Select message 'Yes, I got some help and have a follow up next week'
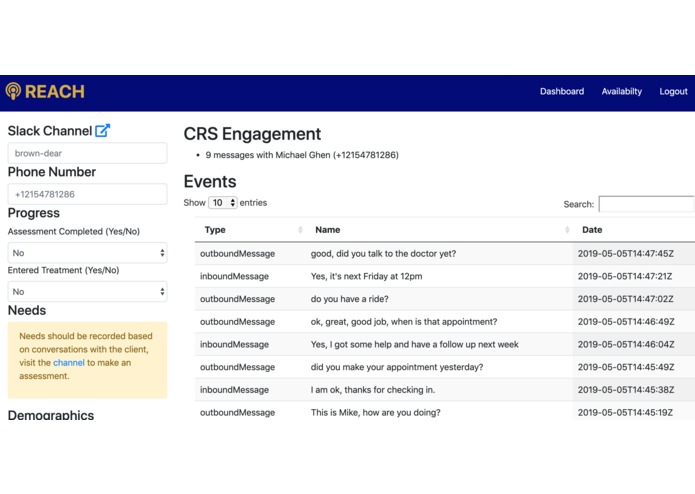 click(x=414, y=344)
